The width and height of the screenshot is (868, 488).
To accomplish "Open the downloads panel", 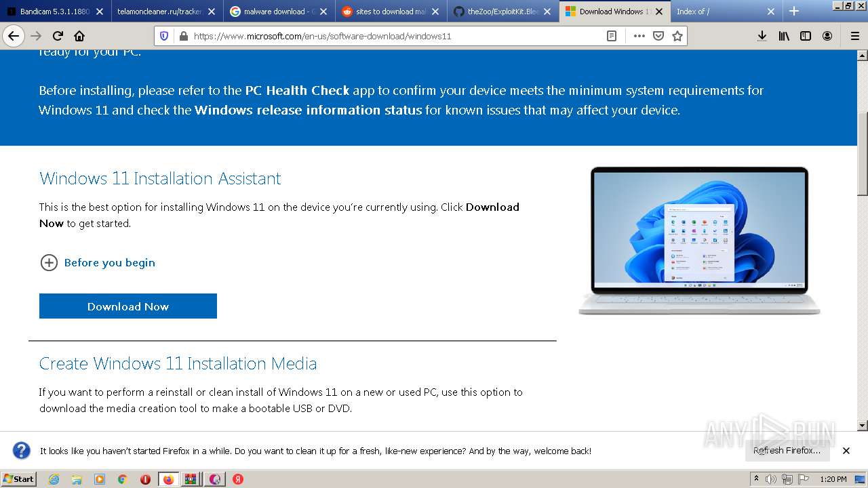I will click(x=762, y=36).
